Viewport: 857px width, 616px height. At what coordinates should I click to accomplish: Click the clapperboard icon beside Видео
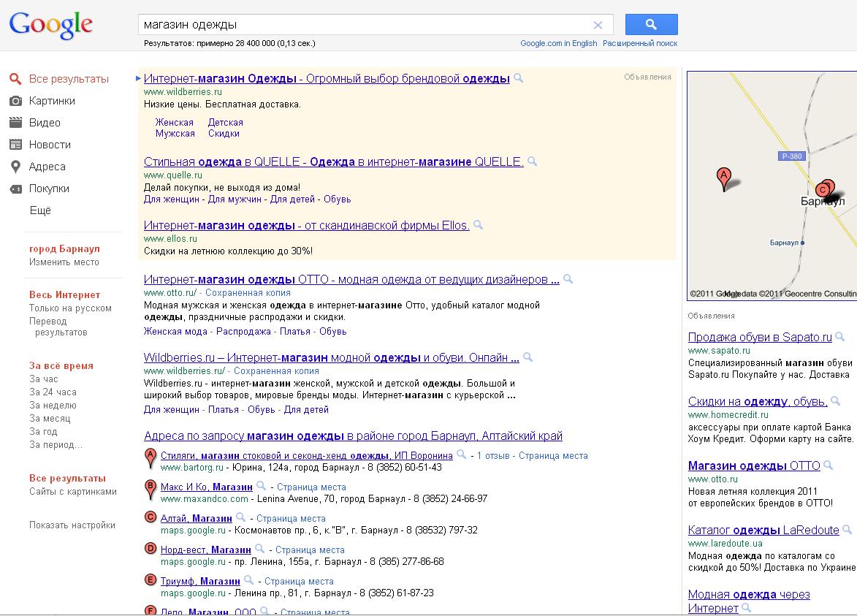click(x=16, y=123)
